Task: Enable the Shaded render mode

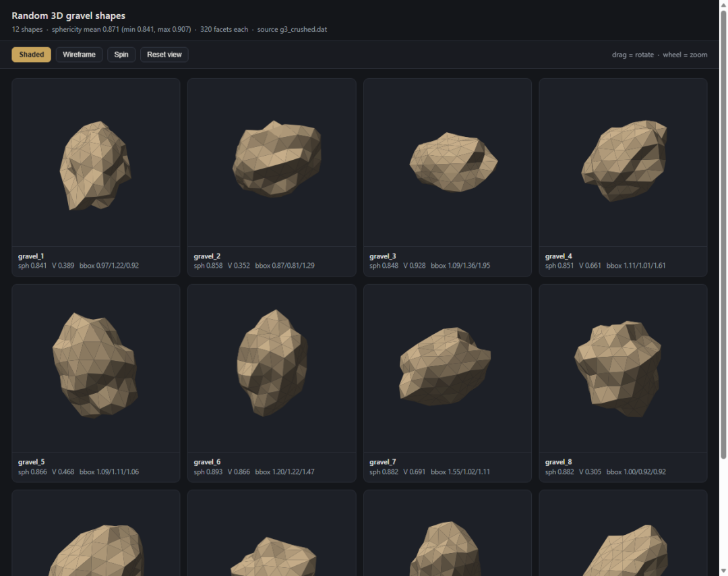Action: click(x=31, y=55)
